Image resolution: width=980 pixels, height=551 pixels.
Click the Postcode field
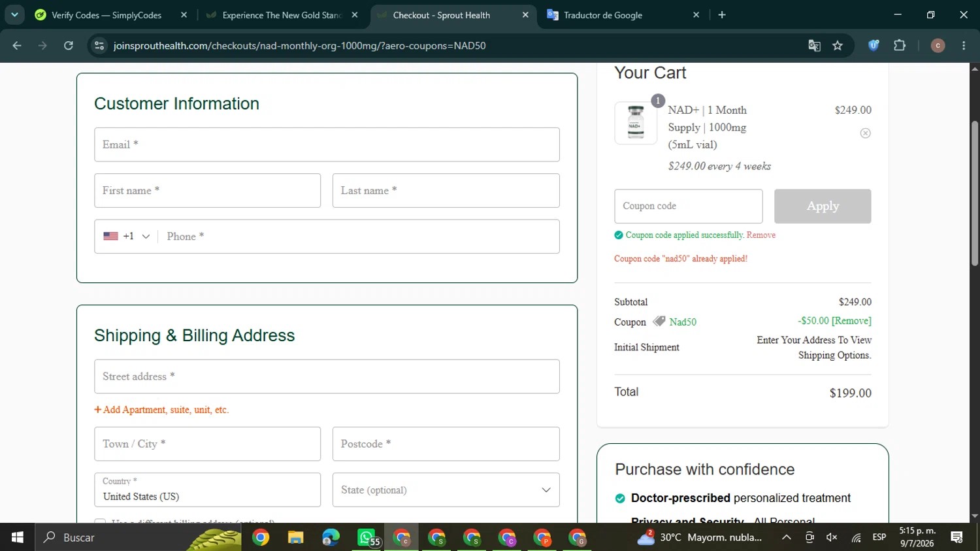coord(446,444)
